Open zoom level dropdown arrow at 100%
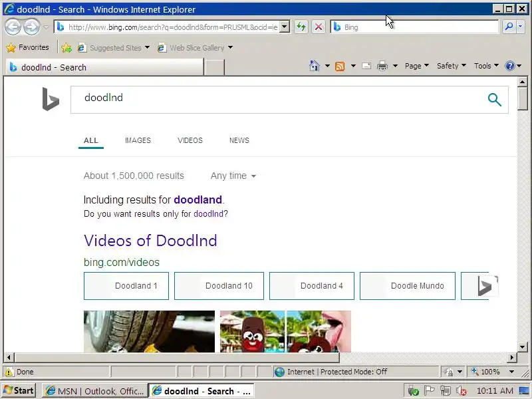This screenshot has width=532, height=399. click(511, 372)
